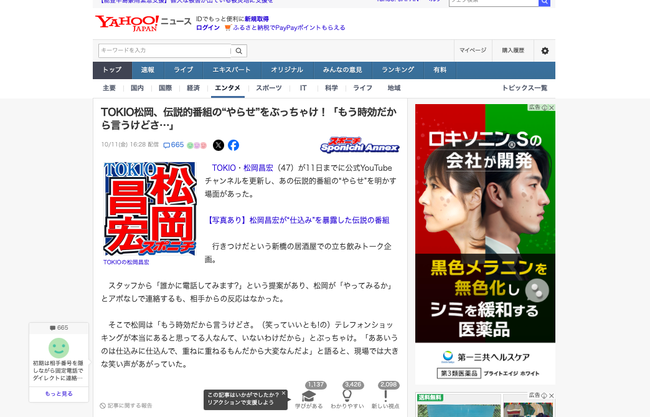Click the ロキソニンS advertisement banner
Viewport: 650px width, 417px height.
coord(485,223)
